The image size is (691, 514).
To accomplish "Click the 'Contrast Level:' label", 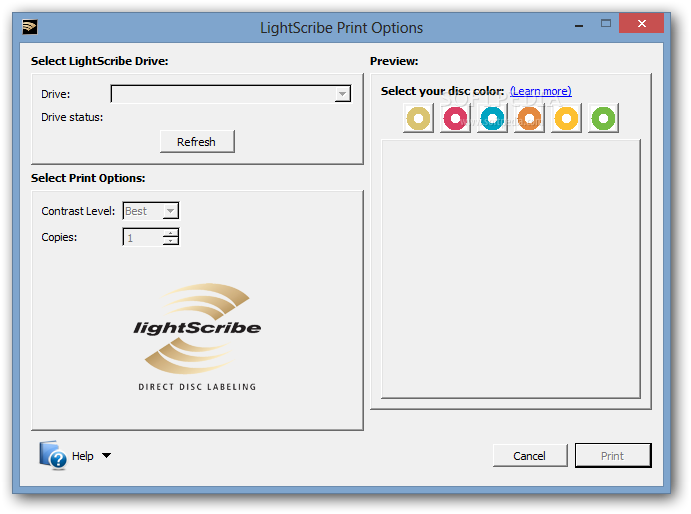I will coord(78,211).
